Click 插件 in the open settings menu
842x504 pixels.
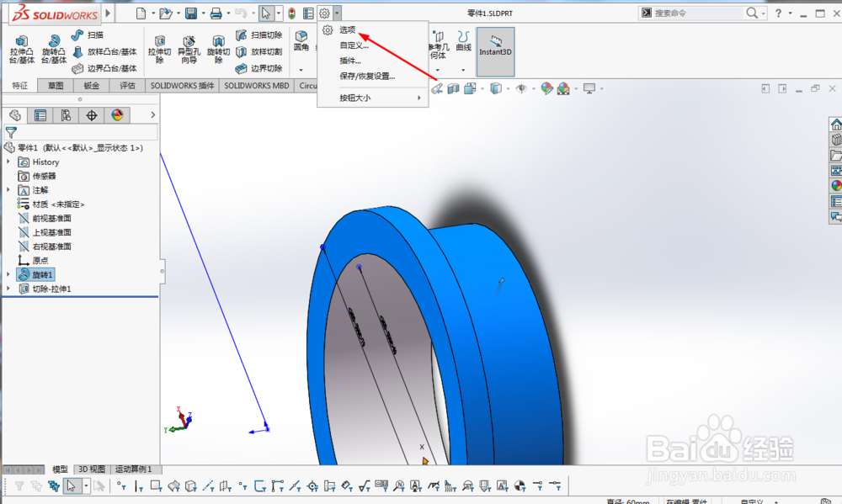pyautogui.click(x=349, y=60)
